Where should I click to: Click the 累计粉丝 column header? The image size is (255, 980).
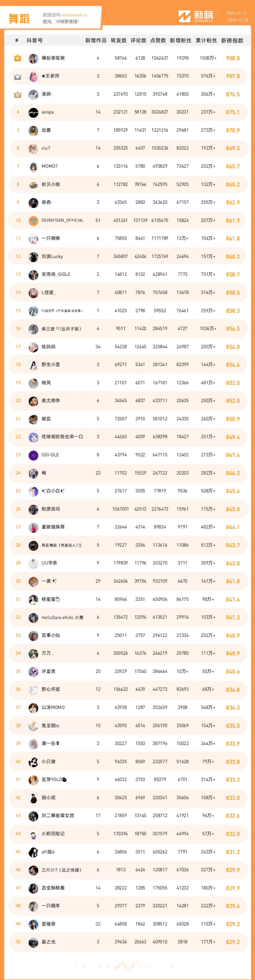[x=206, y=40]
